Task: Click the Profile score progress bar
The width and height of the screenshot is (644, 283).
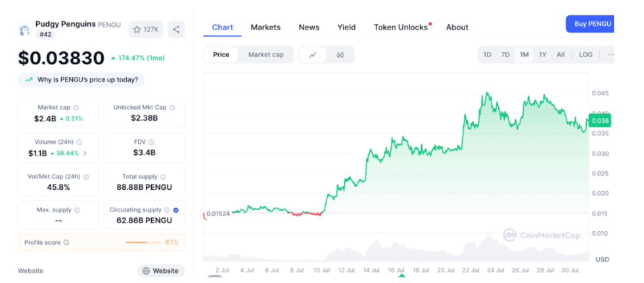Action: pyautogui.click(x=143, y=242)
